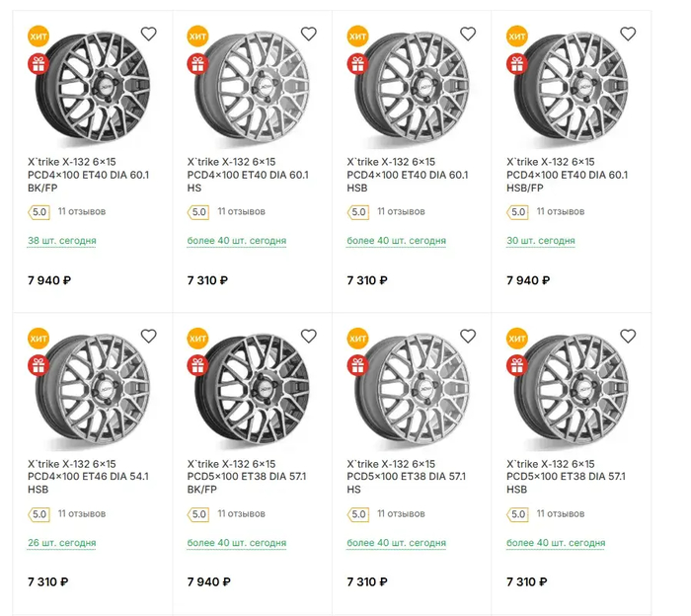Add PCD5×100 ET38 HS wheel to favorites

pos(469,336)
